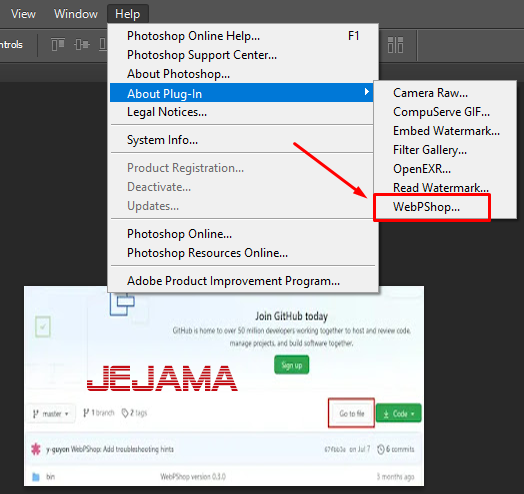524x494 pixels.
Task: Open the View menu
Action: tap(23, 14)
